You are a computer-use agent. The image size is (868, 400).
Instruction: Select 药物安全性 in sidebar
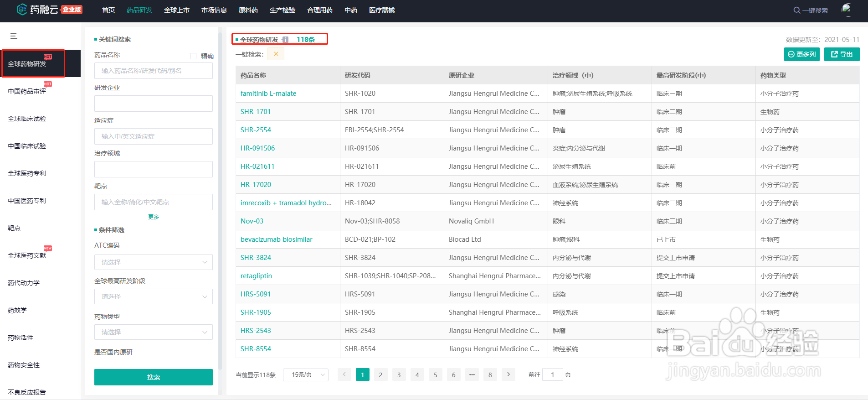point(24,365)
